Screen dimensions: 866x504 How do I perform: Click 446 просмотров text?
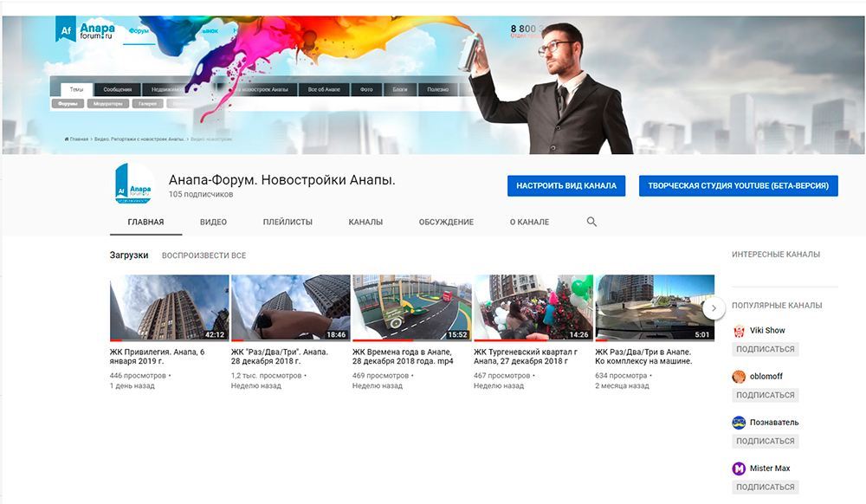coord(138,375)
